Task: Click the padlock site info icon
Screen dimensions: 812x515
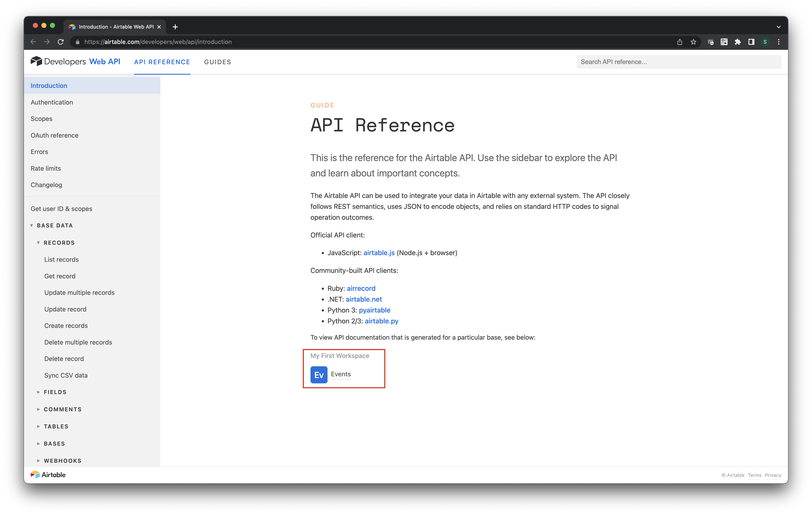Action: click(x=78, y=42)
